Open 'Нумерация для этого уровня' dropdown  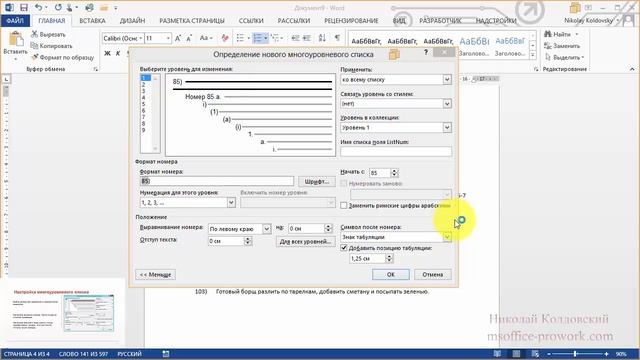pos(231,202)
